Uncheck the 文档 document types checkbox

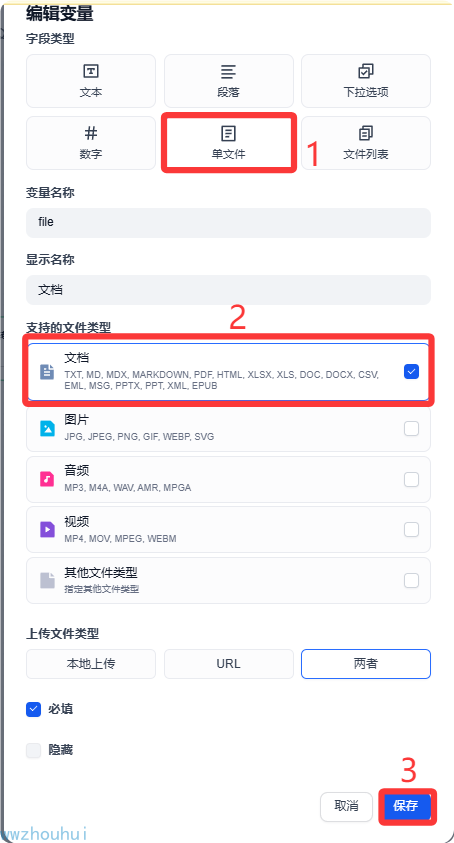pyautogui.click(x=412, y=371)
